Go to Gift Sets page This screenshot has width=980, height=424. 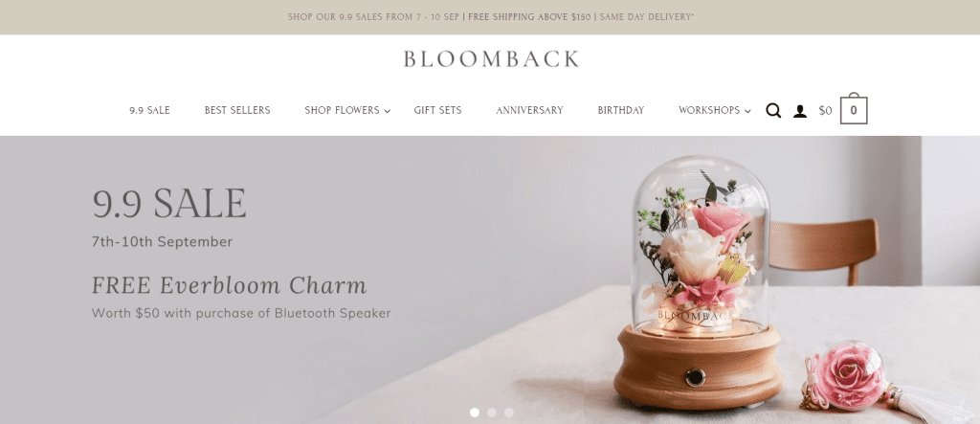pos(437,110)
